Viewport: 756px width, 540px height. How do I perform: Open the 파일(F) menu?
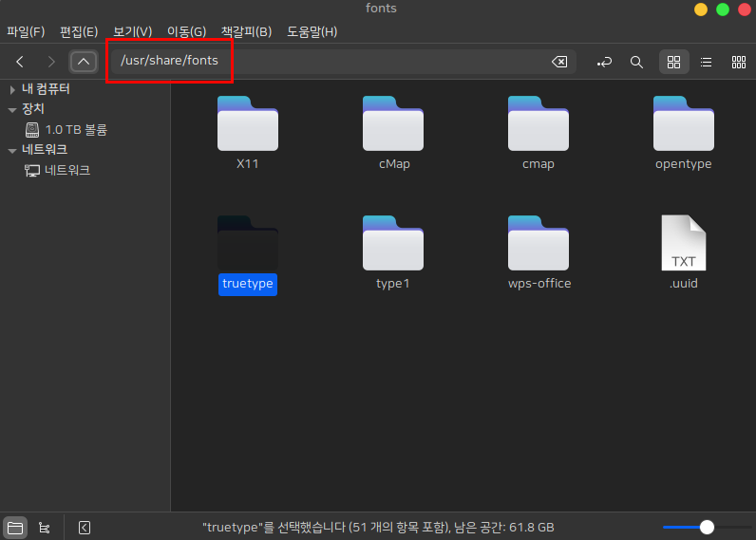pyautogui.click(x=26, y=31)
